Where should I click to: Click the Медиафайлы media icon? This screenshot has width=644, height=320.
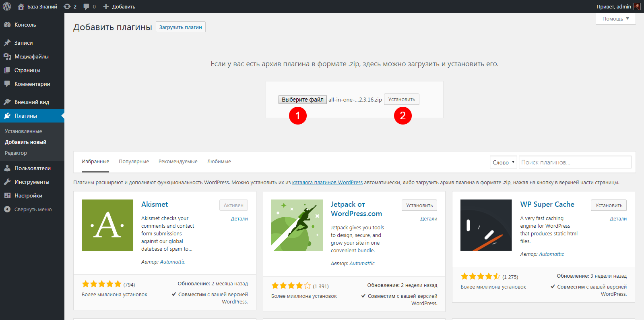[7, 56]
